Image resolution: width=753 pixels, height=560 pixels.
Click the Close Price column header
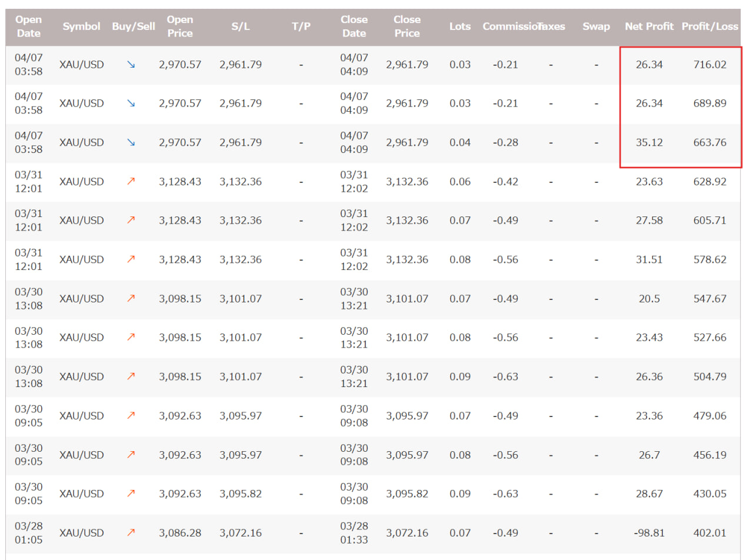pyautogui.click(x=407, y=26)
